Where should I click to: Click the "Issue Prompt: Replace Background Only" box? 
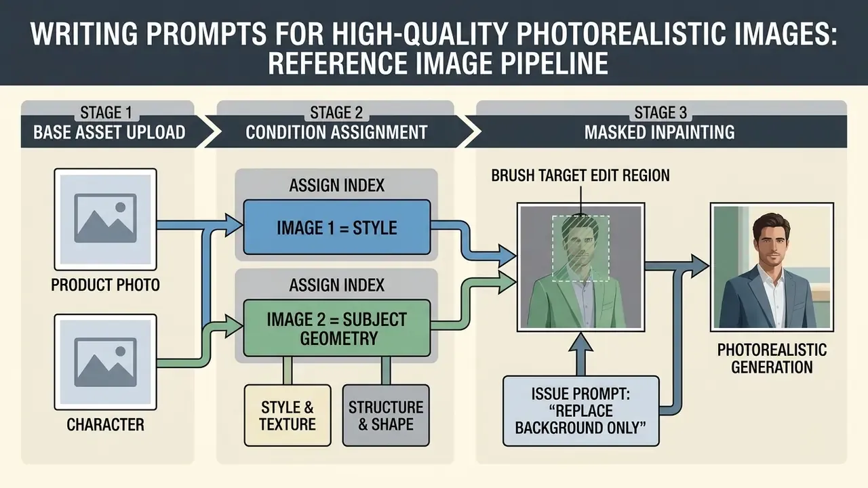(581, 411)
